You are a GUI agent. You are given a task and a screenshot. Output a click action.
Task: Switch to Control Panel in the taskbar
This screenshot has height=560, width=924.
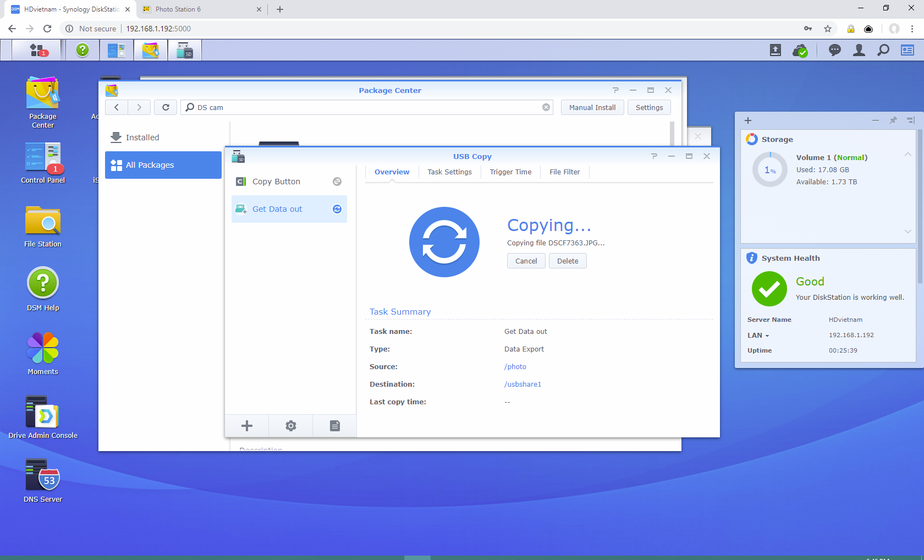pyautogui.click(x=116, y=51)
